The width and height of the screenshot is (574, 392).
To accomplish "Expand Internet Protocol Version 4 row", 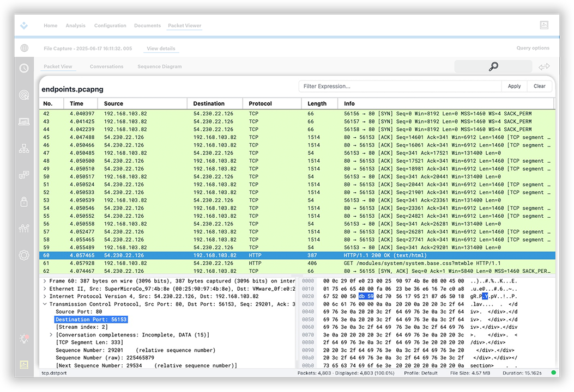I will tap(45, 296).
